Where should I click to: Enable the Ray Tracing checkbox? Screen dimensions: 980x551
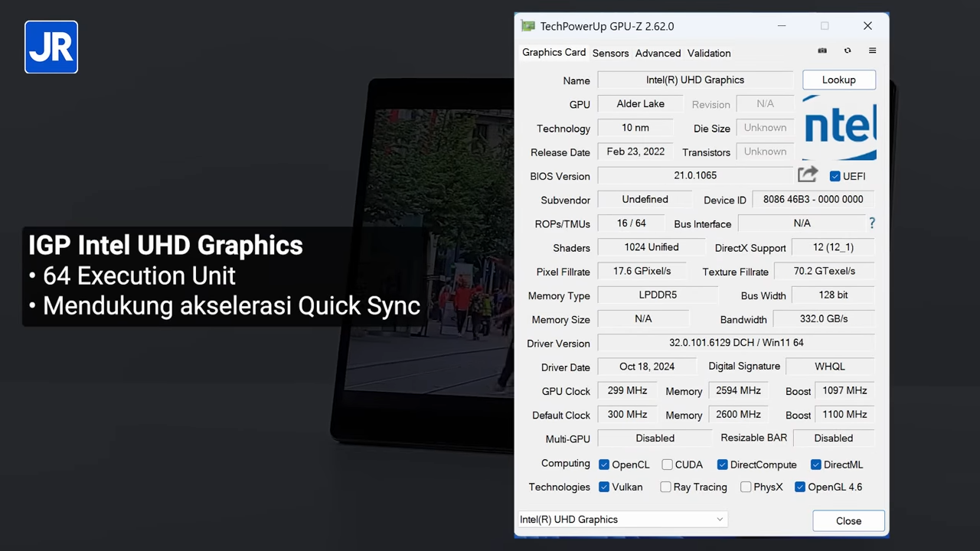point(666,487)
